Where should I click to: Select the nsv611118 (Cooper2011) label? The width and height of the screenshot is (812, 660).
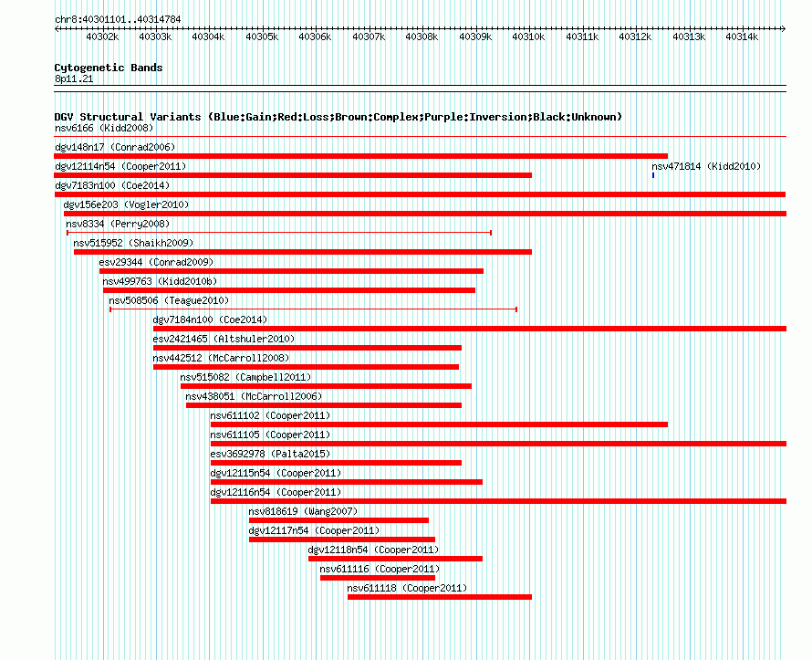[x=407, y=588]
